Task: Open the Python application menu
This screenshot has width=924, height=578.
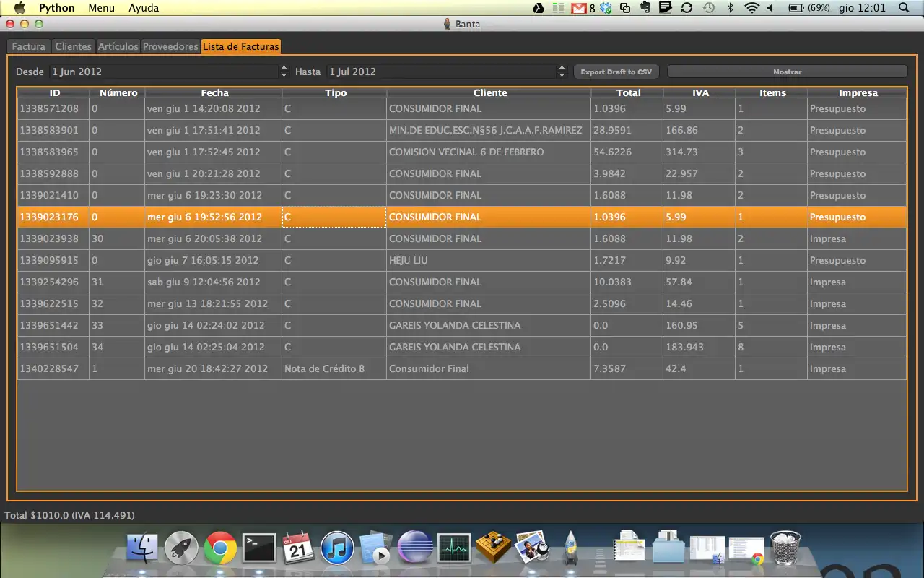Action: point(56,8)
